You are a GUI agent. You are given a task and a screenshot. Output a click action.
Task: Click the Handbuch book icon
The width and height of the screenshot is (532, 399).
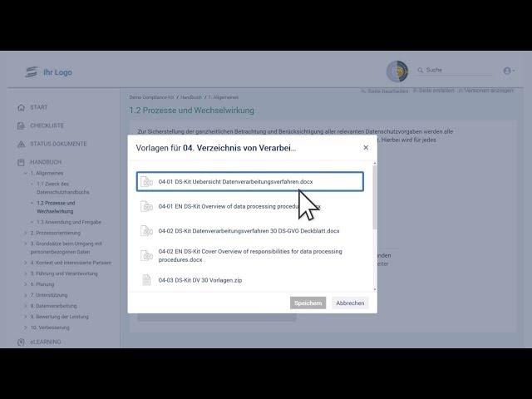click(22, 162)
